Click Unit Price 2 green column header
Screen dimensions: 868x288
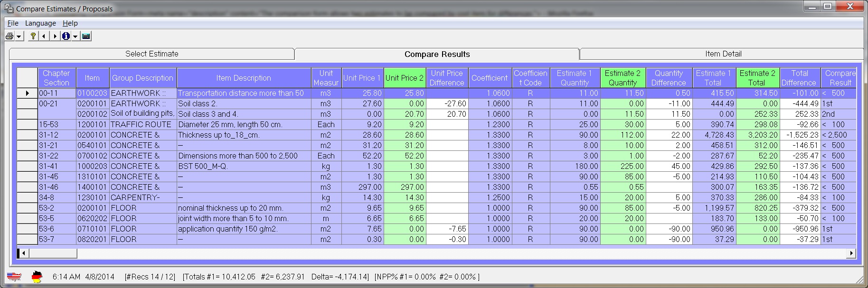[x=404, y=78]
